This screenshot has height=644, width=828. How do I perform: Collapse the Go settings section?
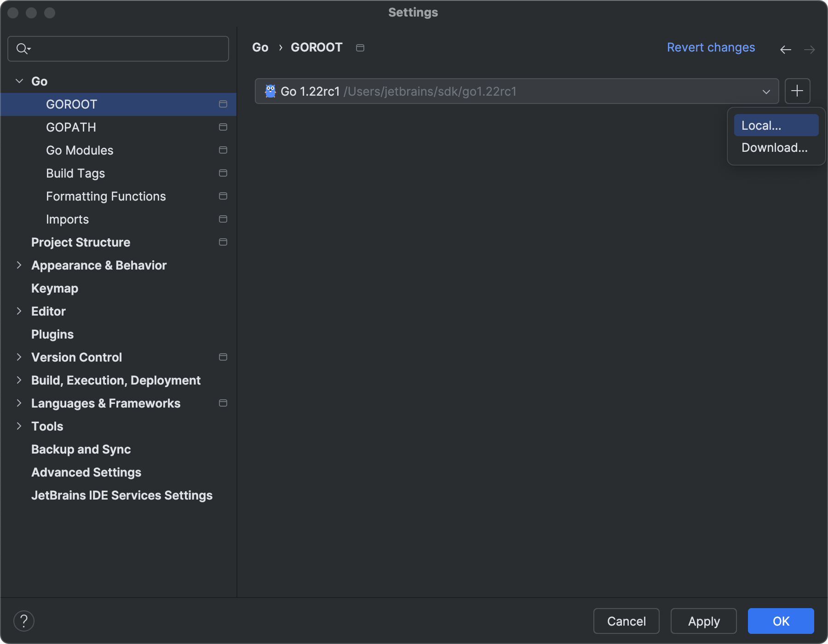[x=19, y=81]
